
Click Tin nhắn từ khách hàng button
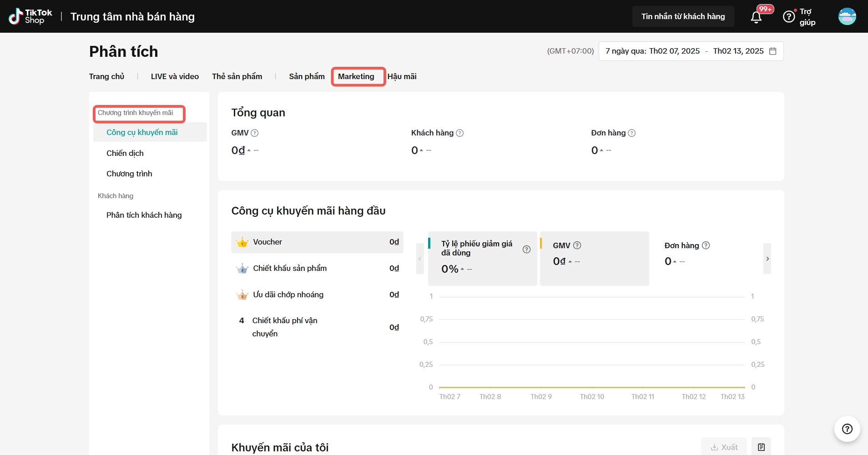[x=683, y=16]
